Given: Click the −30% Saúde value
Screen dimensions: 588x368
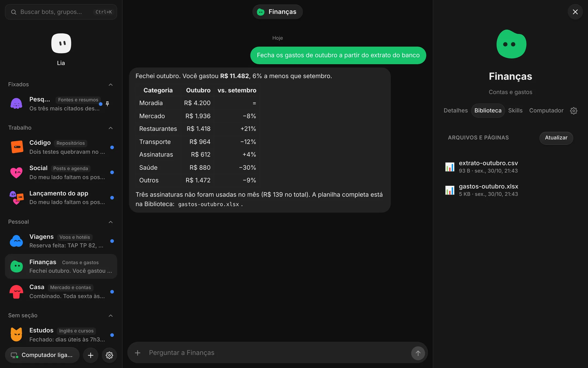Looking at the screenshot, I should pyautogui.click(x=247, y=168).
